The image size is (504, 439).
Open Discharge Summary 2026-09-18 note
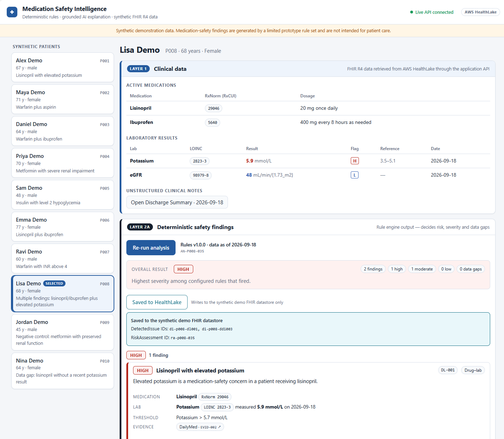pyautogui.click(x=177, y=202)
